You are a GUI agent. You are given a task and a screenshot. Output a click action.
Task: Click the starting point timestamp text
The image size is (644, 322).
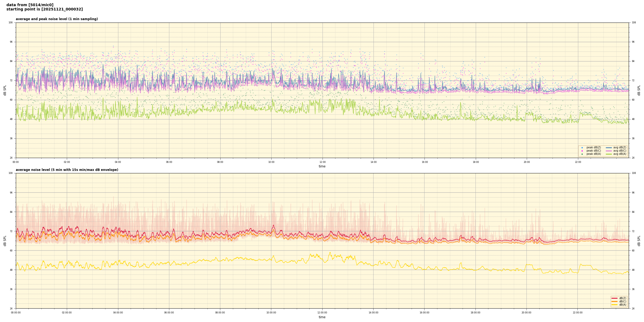click(45, 9)
